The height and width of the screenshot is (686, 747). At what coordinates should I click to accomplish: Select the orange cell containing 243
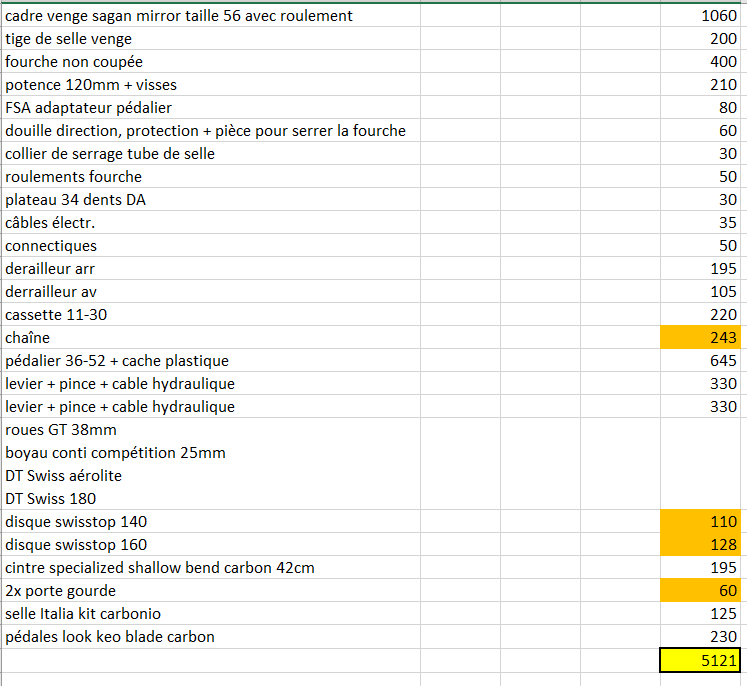click(x=700, y=338)
